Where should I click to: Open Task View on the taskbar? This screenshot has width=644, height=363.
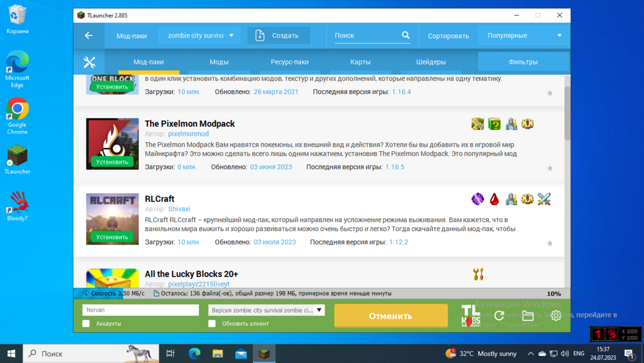coord(171,353)
